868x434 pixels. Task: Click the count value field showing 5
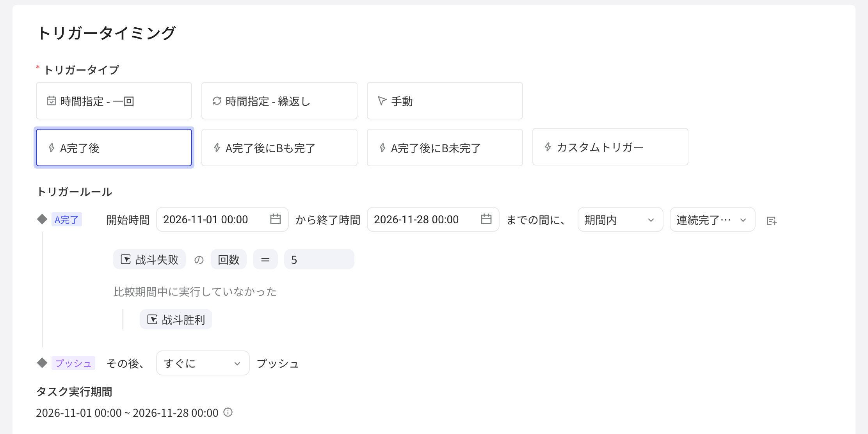[x=319, y=259]
